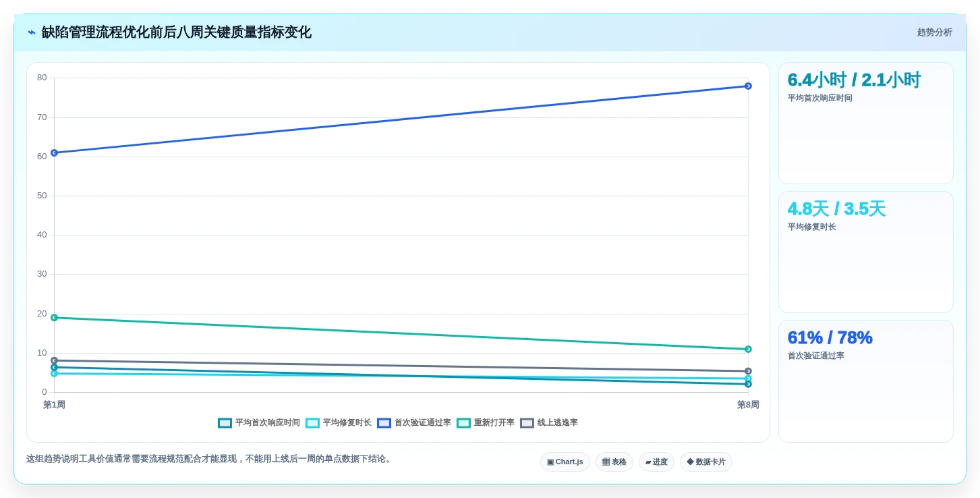Click the 进度 tag button
The image size is (980, 498).
(x=656, y=462)
